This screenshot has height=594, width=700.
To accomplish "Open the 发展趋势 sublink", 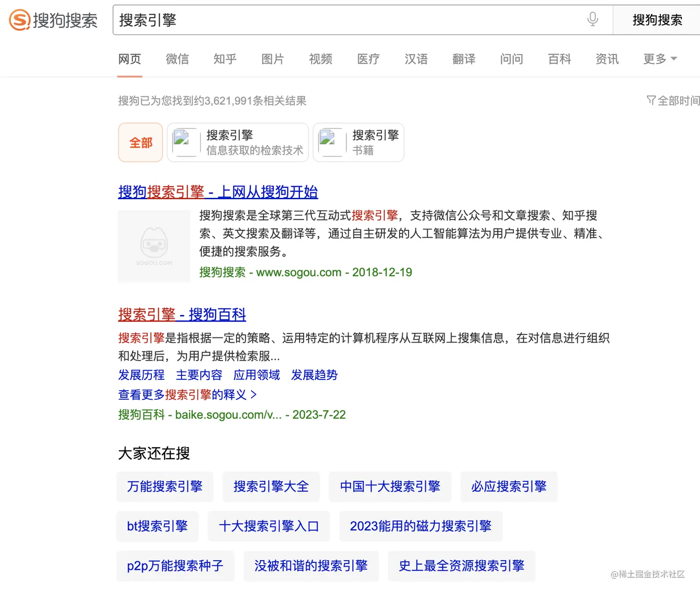I will pos(314,375).
